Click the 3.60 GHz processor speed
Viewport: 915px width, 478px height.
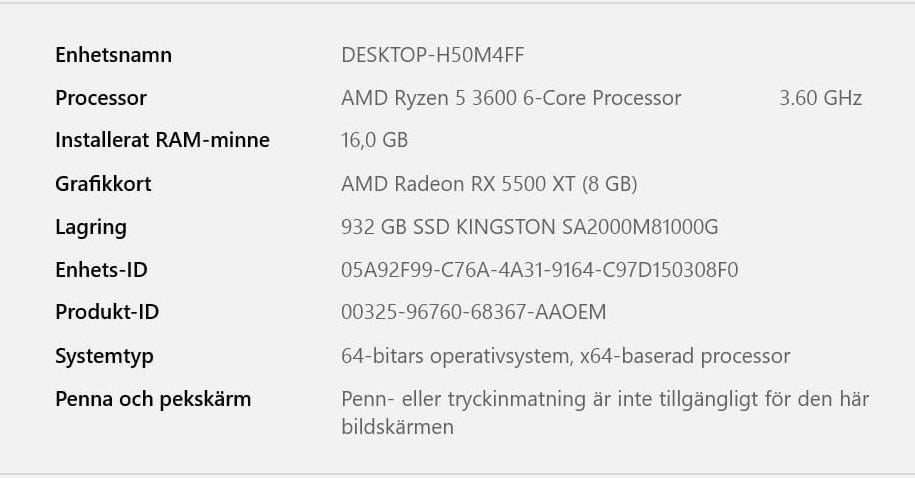[820, 98]
